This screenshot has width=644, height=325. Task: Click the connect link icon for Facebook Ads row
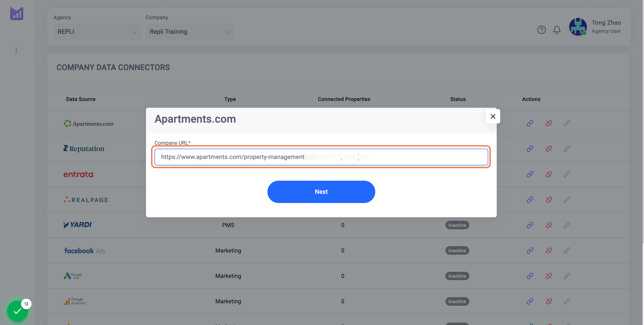(x=530, y=251)
